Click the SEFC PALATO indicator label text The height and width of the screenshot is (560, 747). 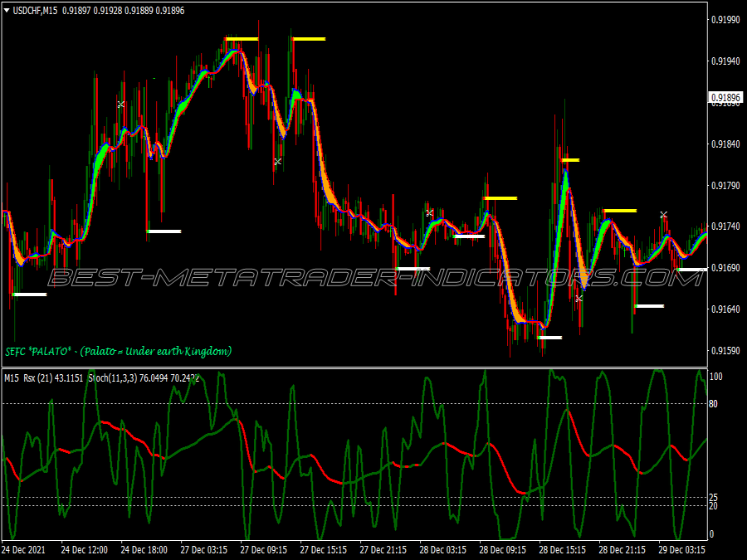(119, 352)
